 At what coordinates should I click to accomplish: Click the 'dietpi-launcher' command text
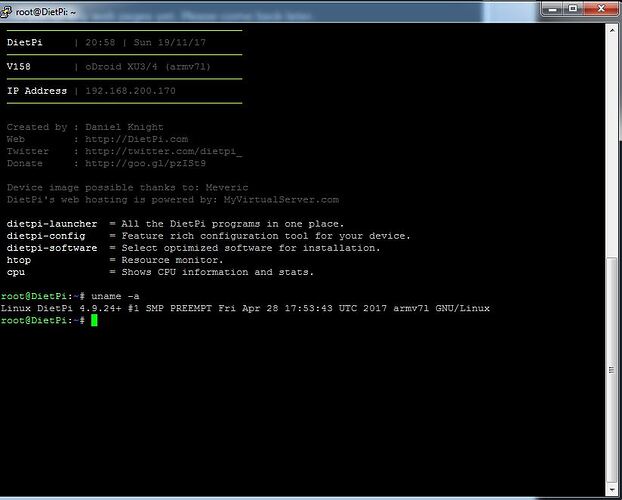(x=52, y=224)
